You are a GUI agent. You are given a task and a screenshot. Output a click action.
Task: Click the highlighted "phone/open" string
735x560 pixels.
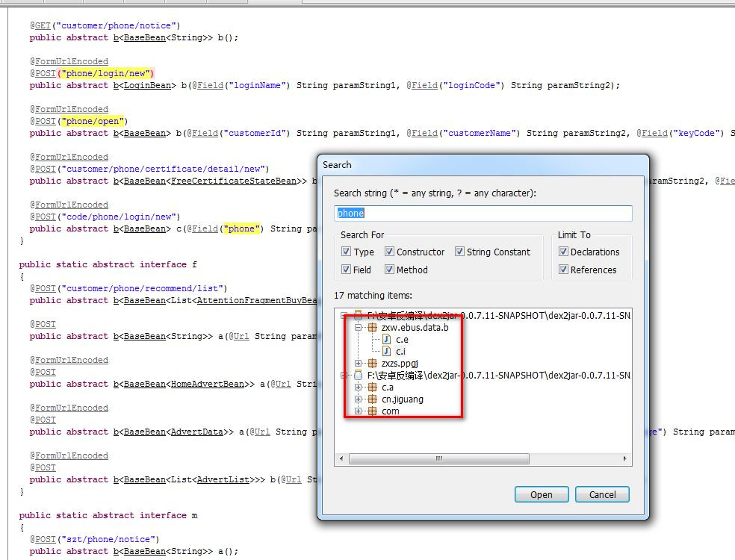click(93, 121)
